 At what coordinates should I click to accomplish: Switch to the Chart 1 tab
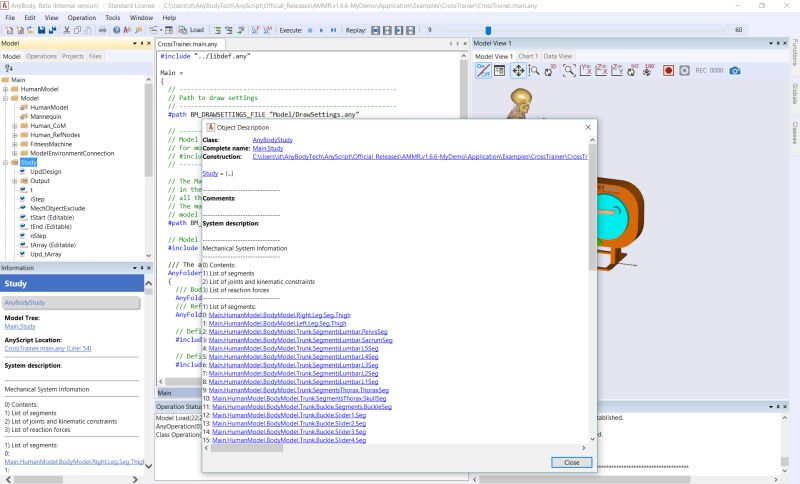pos(528,56)
